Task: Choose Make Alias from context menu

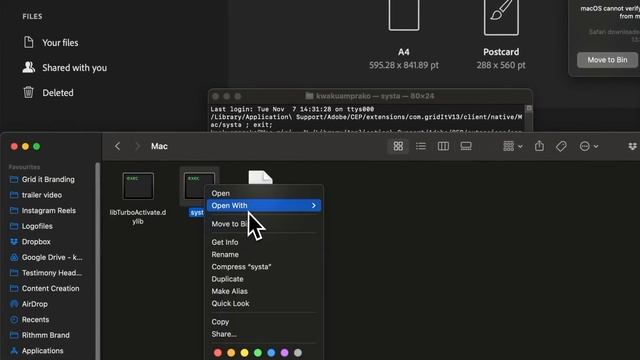Action: point(229,291)
